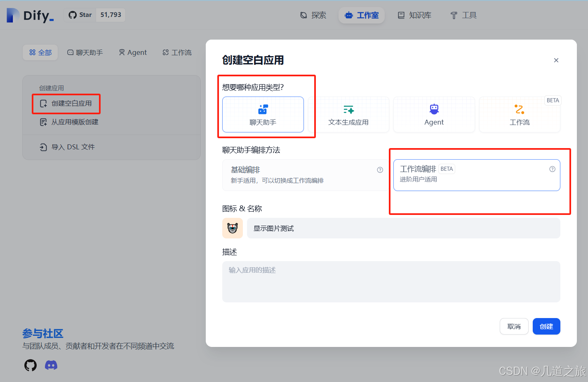Click the 参与社区 heading
The height and width of the screenshot is (382, 588).
coord(43,333)
